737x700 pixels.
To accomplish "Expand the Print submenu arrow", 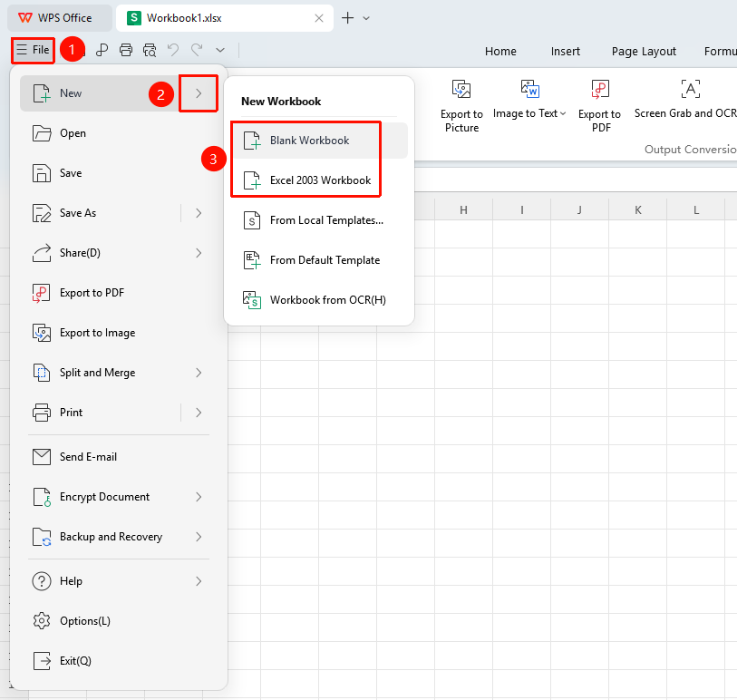I will (x=199, y=413).
